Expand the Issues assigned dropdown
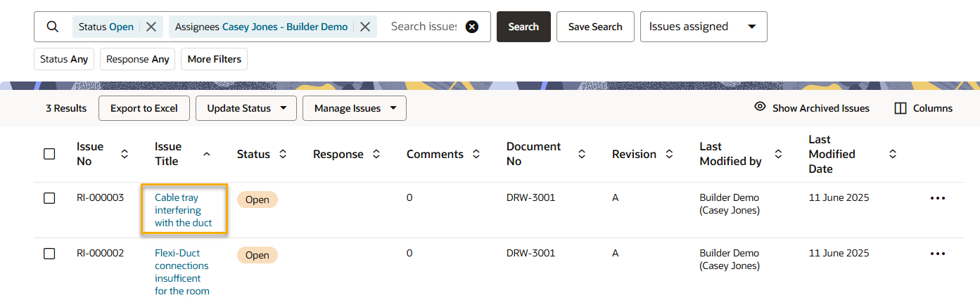This screenshot has width=980, height=300. pyautogui.click(x=703, y=27)
